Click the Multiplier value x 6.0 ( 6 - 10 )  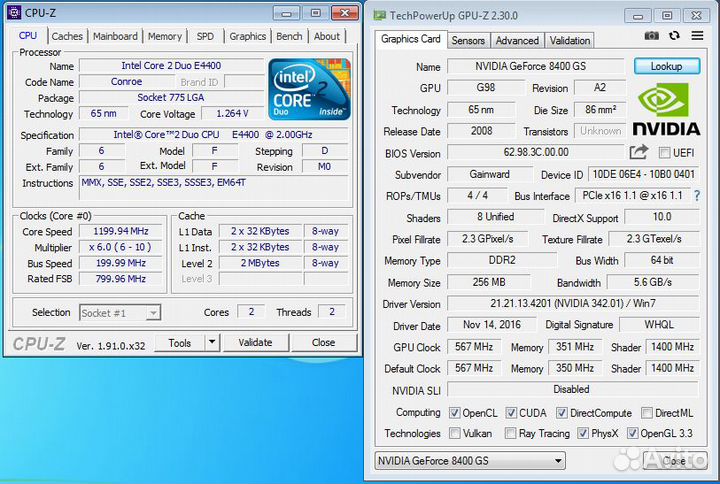coord(121,247)
